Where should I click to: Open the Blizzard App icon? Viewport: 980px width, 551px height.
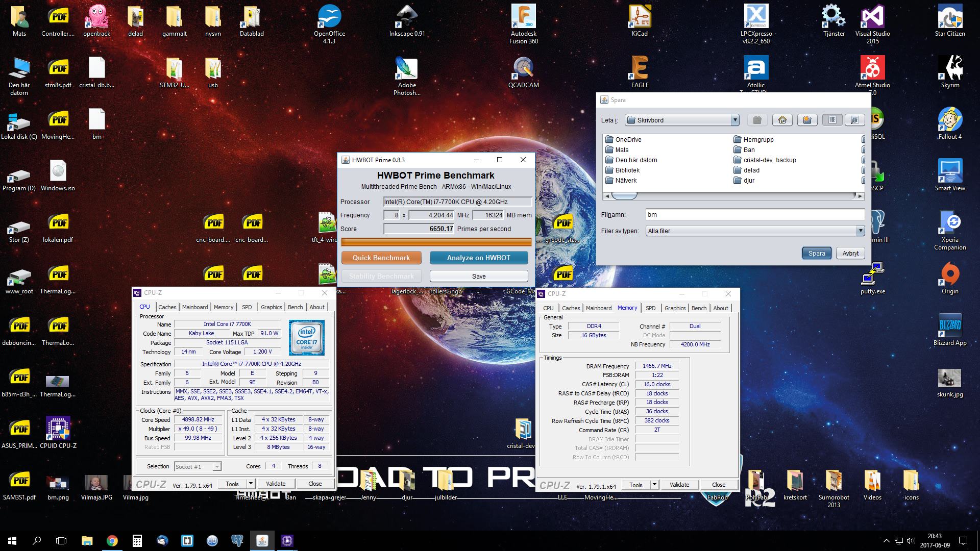(x=950, y=330)
